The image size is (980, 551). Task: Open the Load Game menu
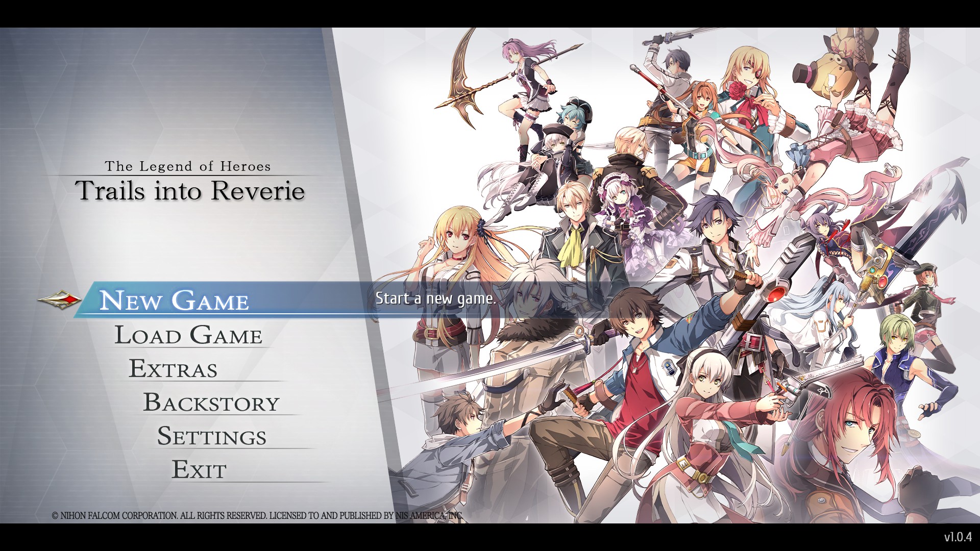[188, 335]
